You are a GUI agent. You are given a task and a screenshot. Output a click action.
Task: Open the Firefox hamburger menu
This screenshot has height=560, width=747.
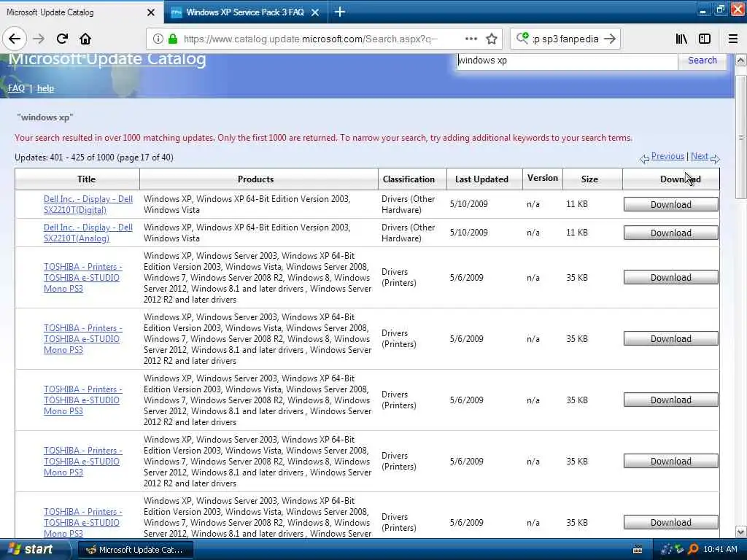[x=733, y=39]
